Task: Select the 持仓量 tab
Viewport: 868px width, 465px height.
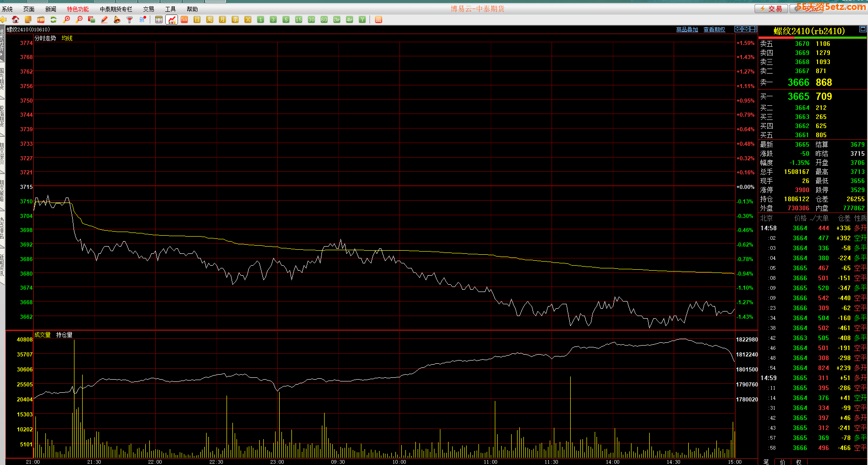Action: pyautogui.click(x=64, y=335)
